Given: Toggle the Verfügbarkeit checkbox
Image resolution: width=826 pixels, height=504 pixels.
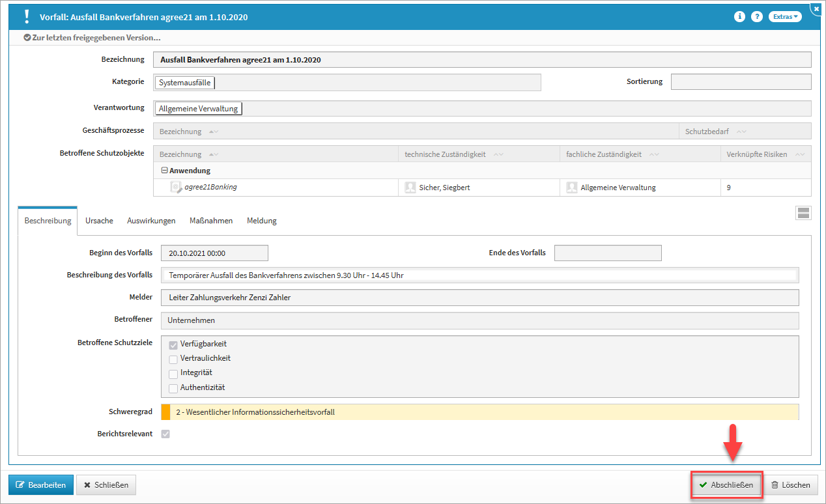Looking at the screenshot, I should (173, 344).
